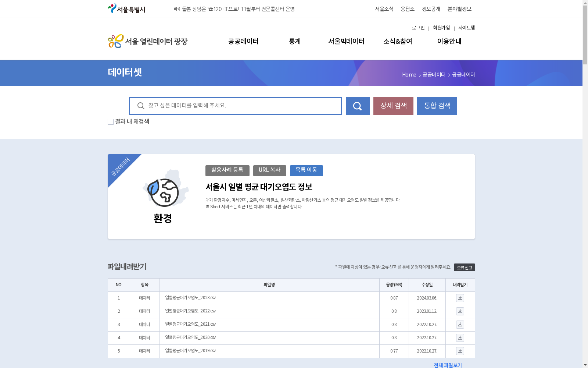Click the 파일내려받기 section heading

point(127,267)
